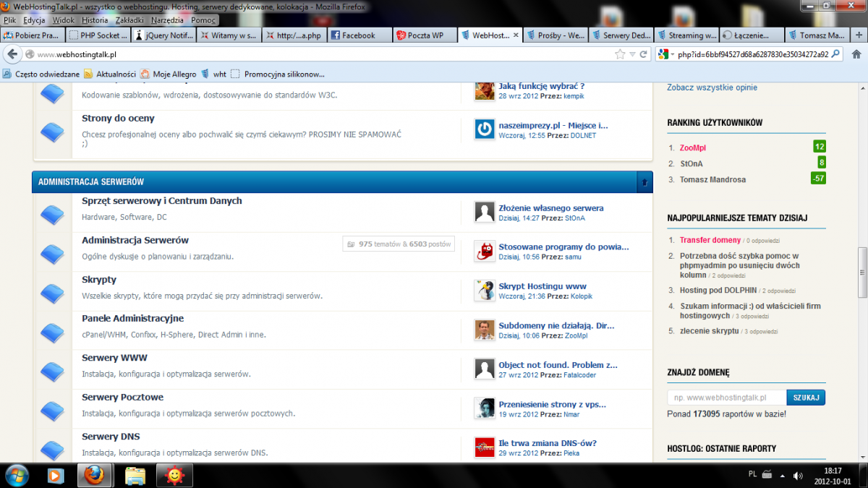Open Często odwiedzane bookmark

[x=41, y=74]
